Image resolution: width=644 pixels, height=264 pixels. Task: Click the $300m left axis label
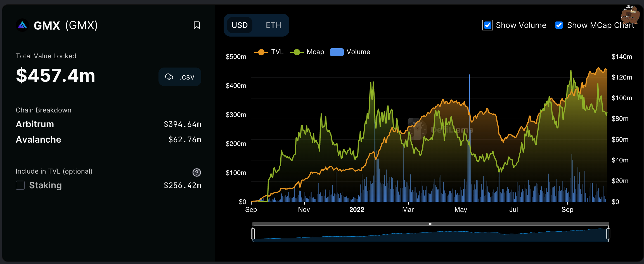point(236,115)
